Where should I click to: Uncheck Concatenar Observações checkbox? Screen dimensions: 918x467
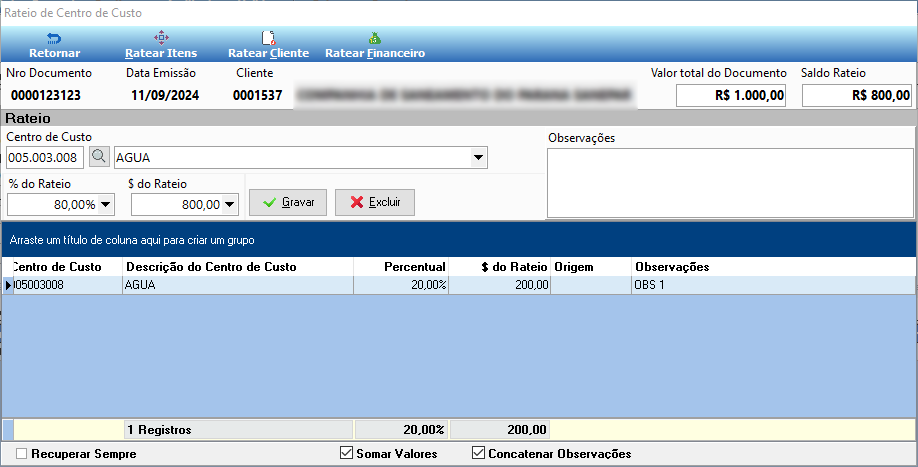479,453
